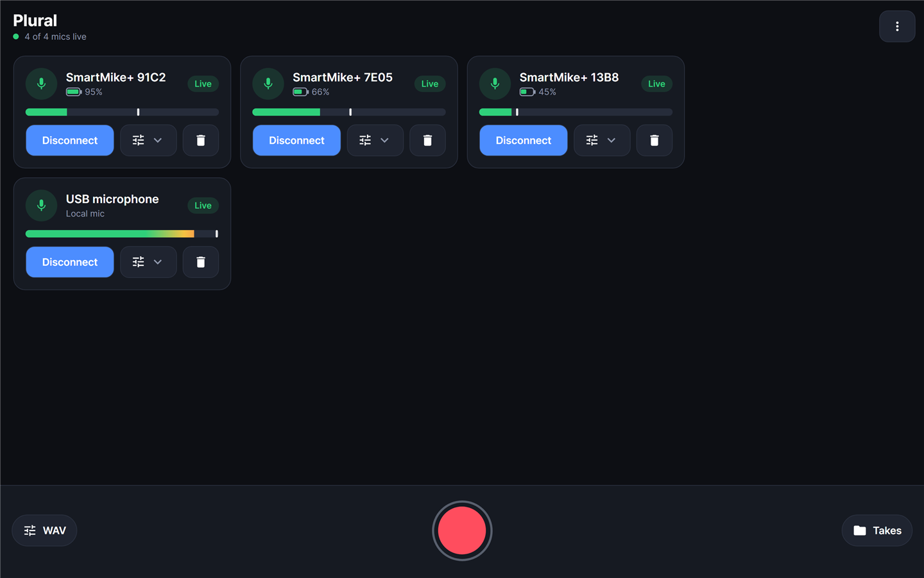This screenshot has height=578, width=924.
Task: Click the 66% battery reading
Action: coord(320,92)
